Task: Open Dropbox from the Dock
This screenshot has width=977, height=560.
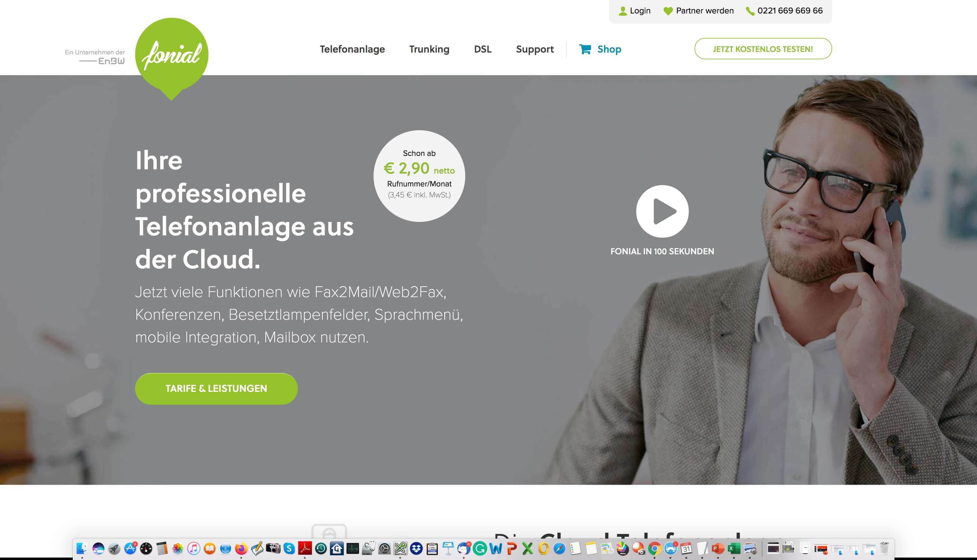Action: [416, 548]
